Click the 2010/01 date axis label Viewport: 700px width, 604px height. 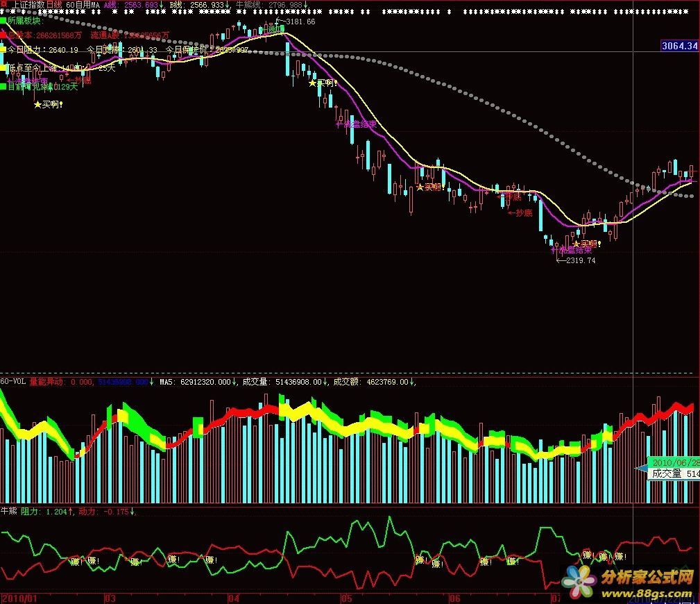point(19,598)
